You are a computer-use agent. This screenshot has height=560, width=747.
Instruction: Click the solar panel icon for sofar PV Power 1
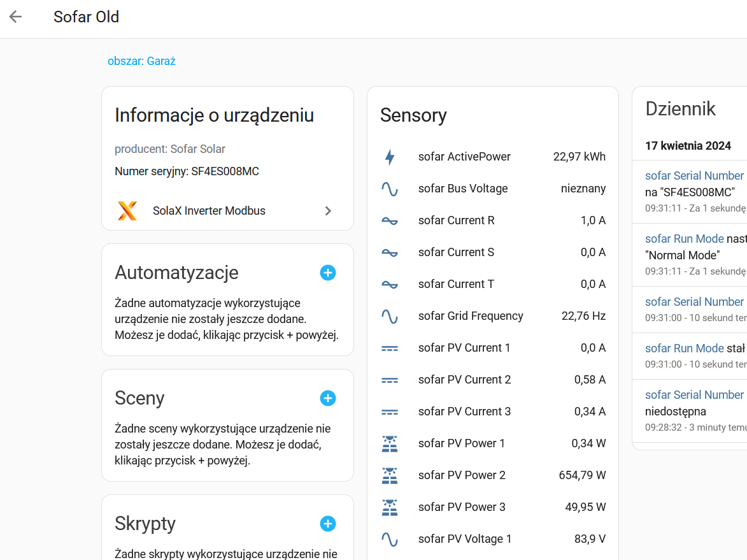(x=390, y=443)
